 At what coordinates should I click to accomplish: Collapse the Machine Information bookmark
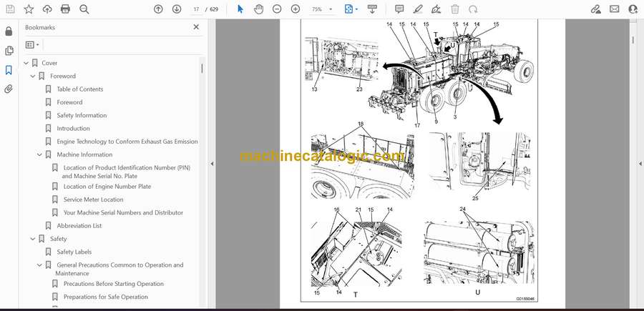39,154
